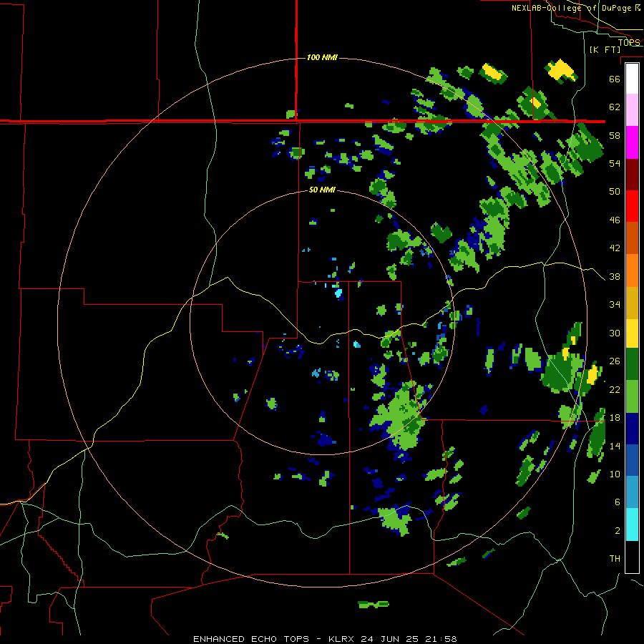The image size is (644, 644).
Task: Click the NEXLAB-College of DuPage credit text
Action: pyautogui.click(x=575, y=8)
